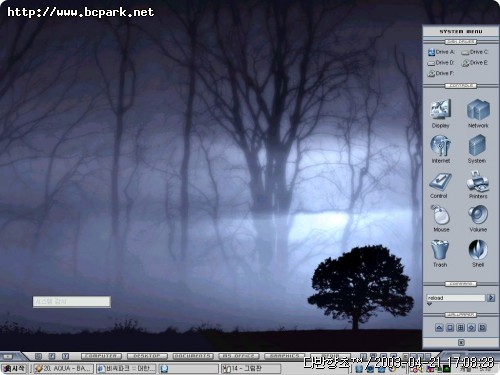Open the System properties icon
Viewport: 500px width, 375px height.
pos(477,149)
